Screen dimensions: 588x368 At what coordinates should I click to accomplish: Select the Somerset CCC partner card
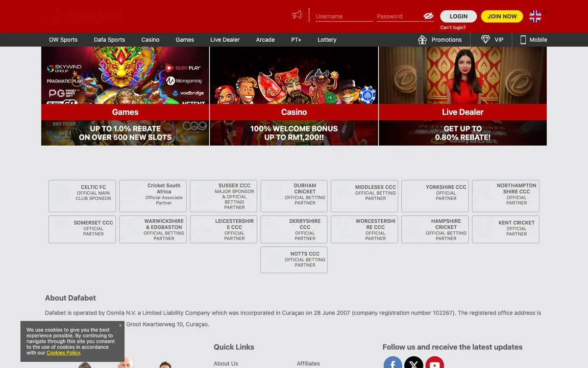point(82,229)
